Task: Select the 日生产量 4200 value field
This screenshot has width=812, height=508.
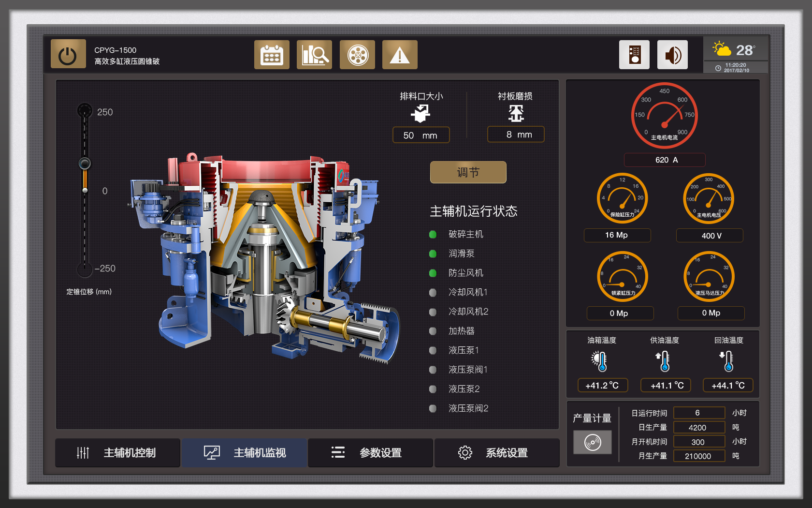Action: tap(699, 427)
